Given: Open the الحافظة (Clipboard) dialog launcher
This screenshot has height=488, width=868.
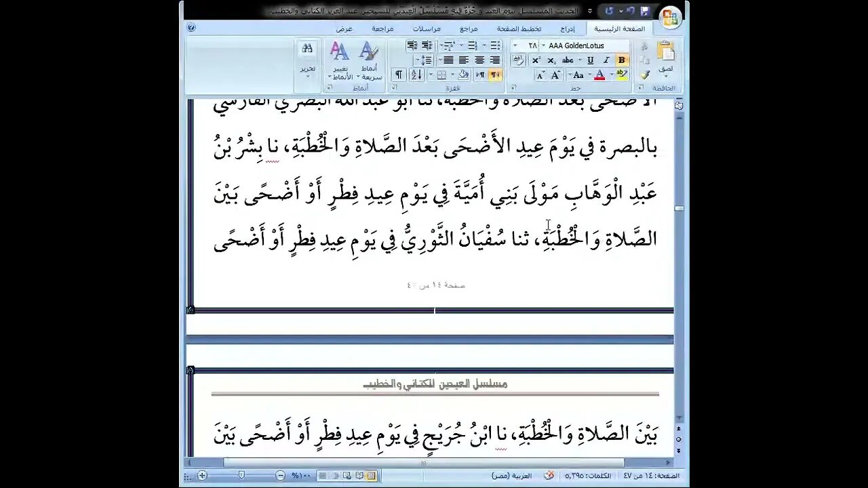Looking at the screenshot, I should (x=641, y=87).
